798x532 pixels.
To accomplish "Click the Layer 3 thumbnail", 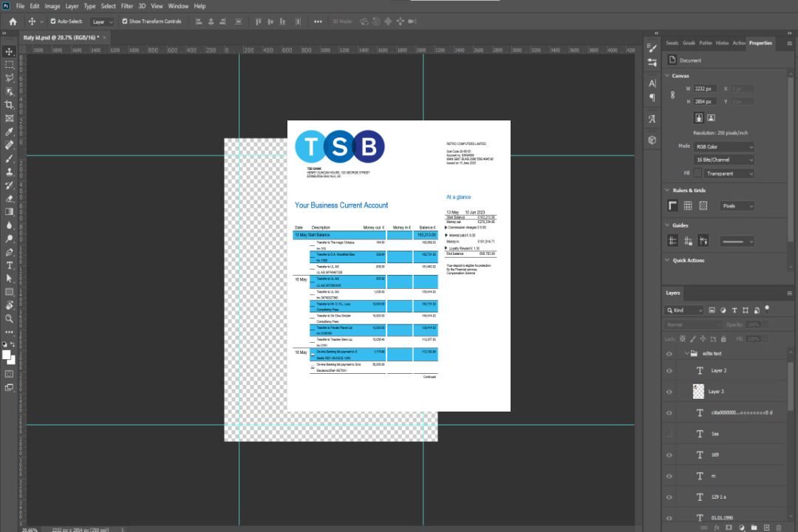I will coord(698,392).
